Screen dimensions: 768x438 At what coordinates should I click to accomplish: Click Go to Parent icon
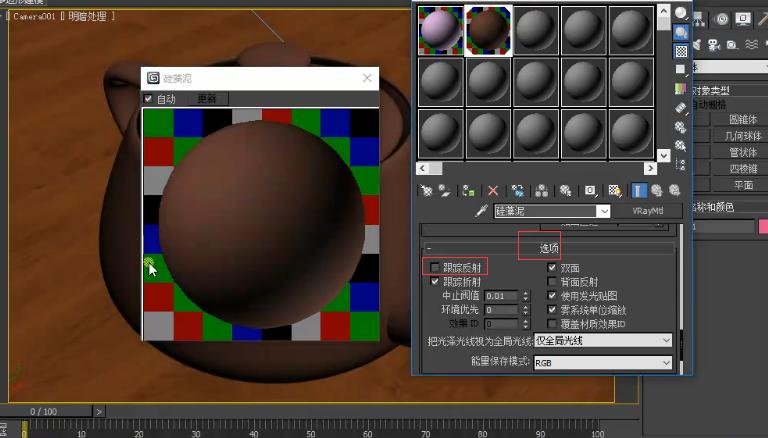[x=656, y=191]
